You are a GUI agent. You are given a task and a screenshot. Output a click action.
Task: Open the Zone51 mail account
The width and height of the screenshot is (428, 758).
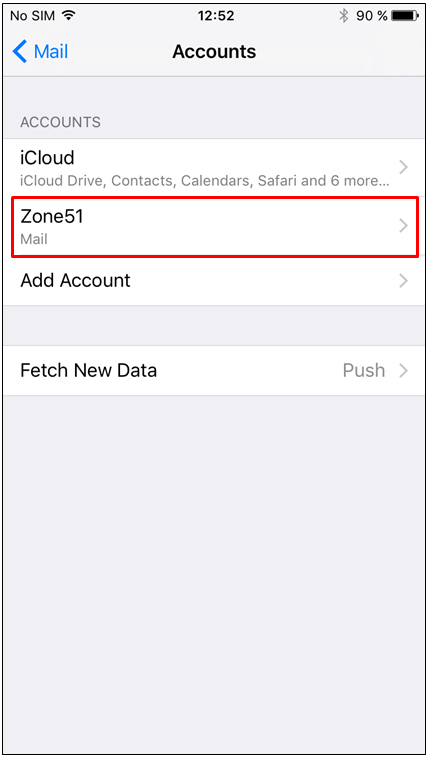pyautogui.click(x=214, y=226)
